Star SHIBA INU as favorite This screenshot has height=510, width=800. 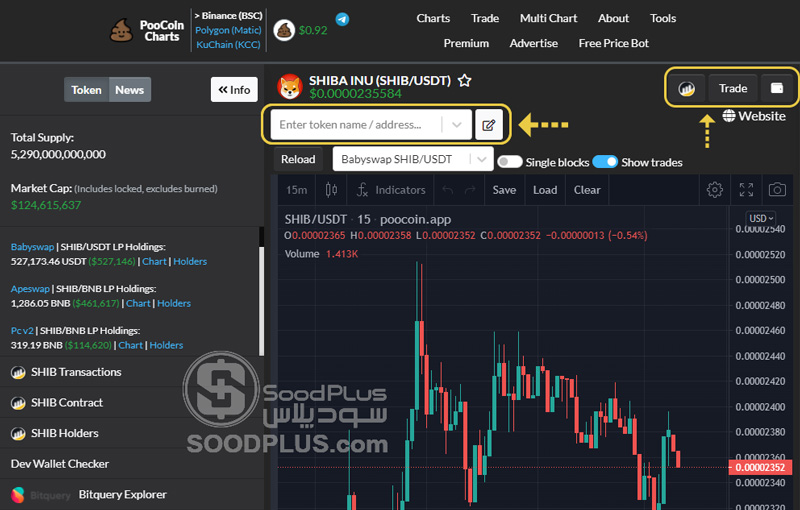[x=464, y=81]
